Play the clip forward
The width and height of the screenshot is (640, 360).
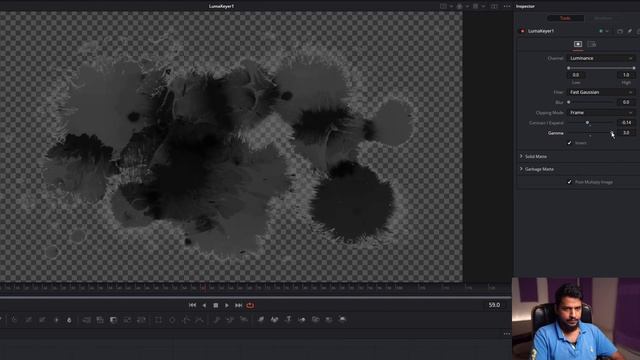(227, 305)
